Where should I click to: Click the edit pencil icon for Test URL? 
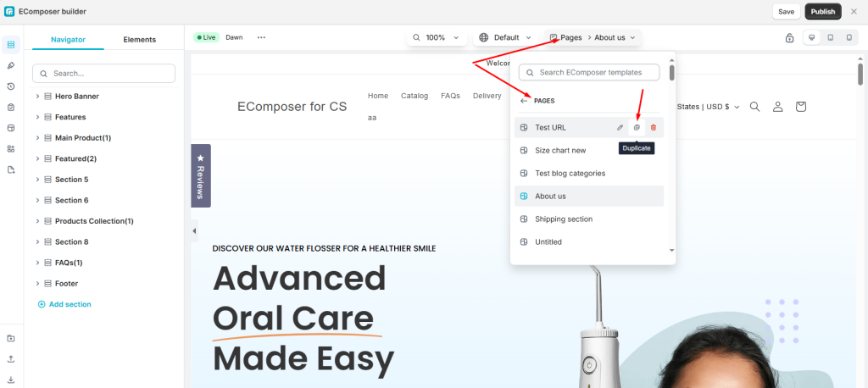pyautogui.click(x=620, y=127)
